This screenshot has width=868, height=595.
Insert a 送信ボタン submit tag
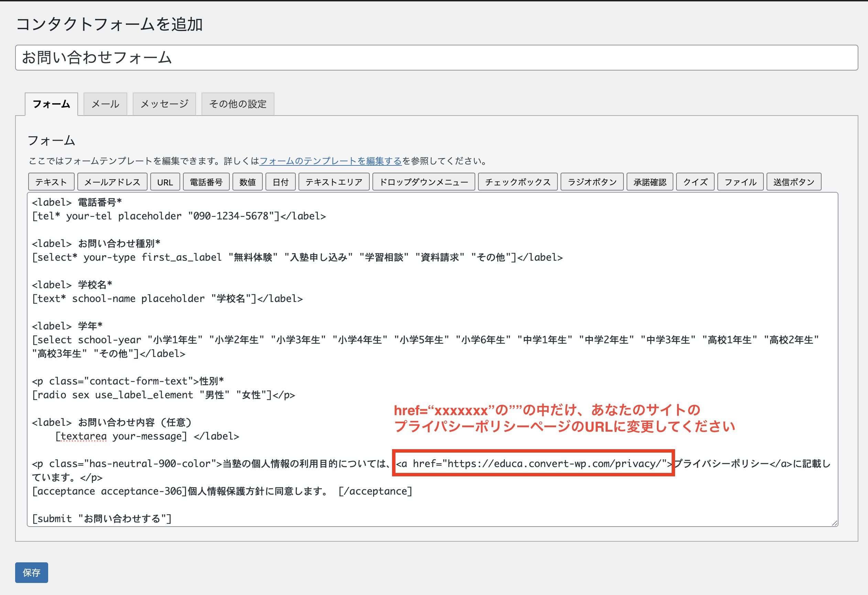[793, 182]
